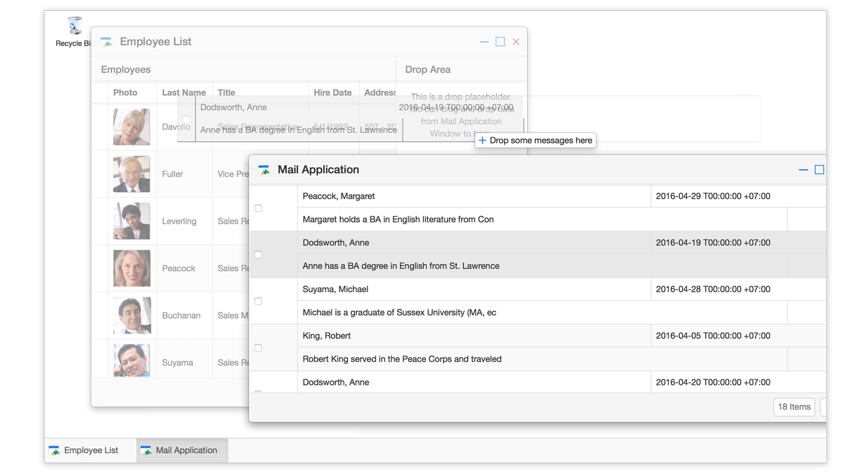The image size is (868, 476).
Task: Minimize the Mail Application window
Action: (803, 170)
